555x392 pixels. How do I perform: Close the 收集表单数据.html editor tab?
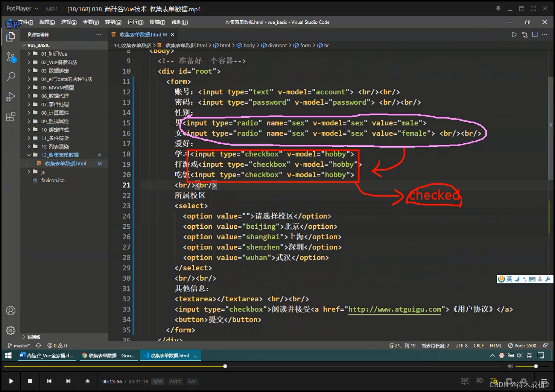[x=172, y=35]
